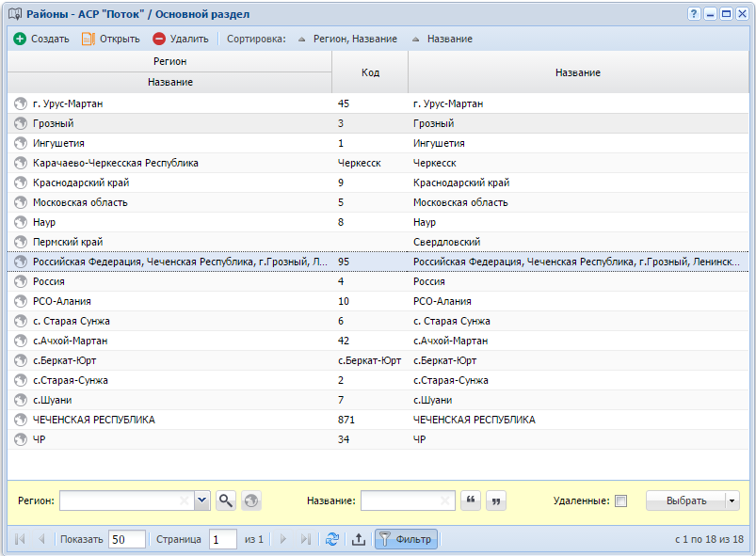This screenshot has width=756, height=556.
Task: Click the closing quote button beside Название
Action: tap(495, 500)
